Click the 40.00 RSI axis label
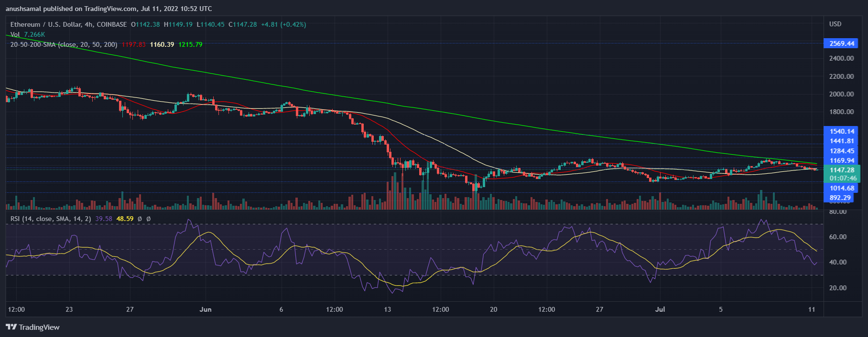 point(838,262)
